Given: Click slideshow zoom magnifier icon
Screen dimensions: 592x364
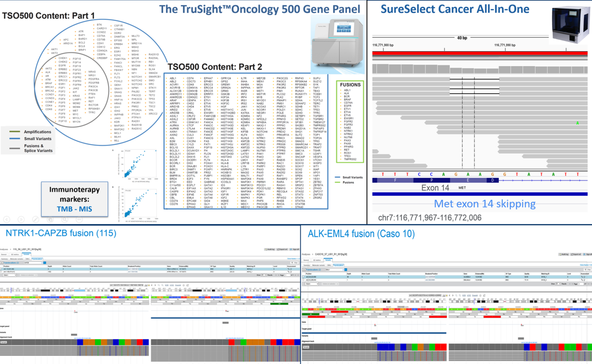Looking at the screenshot, I should click(x=64, y=220).
